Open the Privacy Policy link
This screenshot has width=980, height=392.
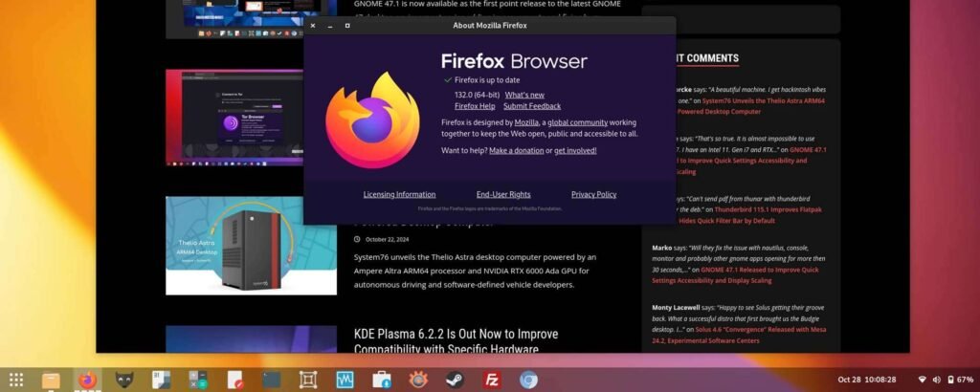point(593,194)
